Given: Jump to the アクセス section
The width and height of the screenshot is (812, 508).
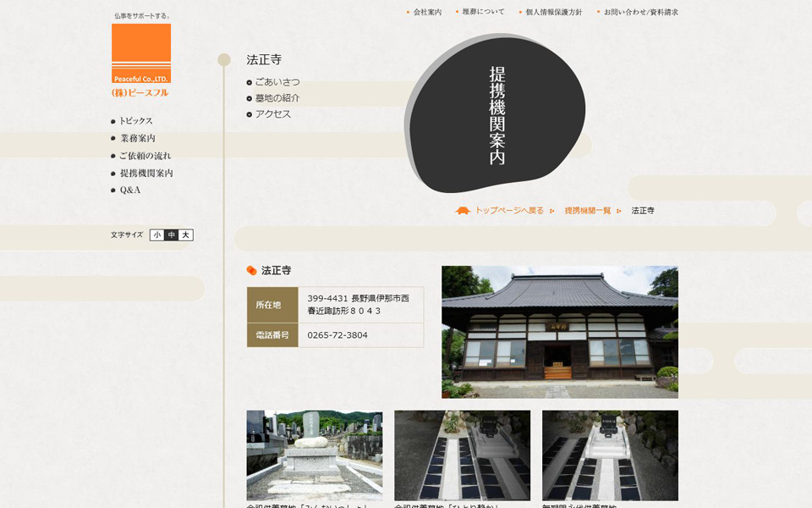Looking at the screenshot, I should 273,114.
